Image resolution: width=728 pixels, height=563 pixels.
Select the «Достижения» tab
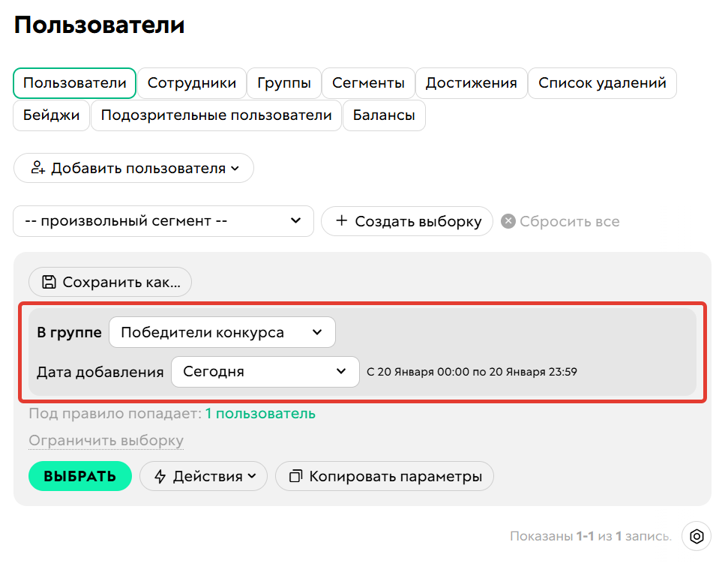coord(471,84)
